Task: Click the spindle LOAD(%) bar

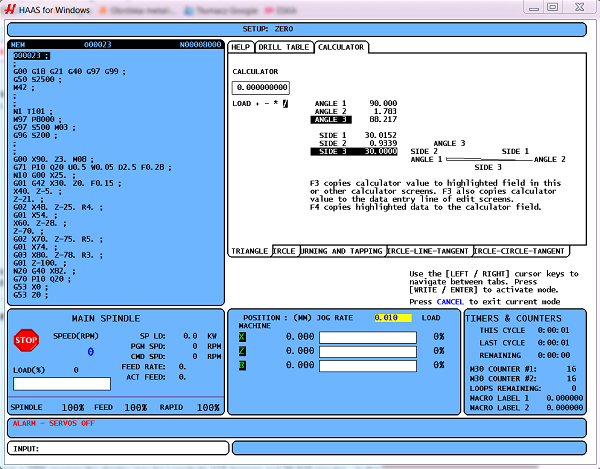Action: 62,384
